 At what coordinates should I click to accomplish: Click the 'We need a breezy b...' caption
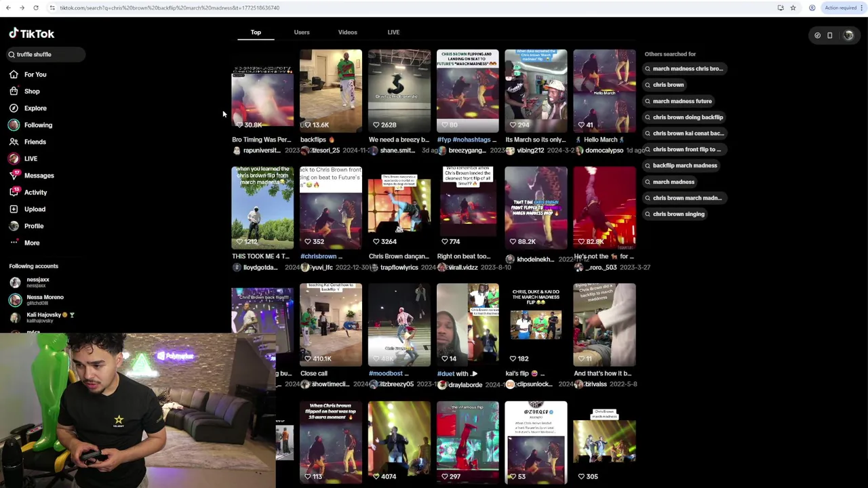pyautogui.click(x=399, y=140)
